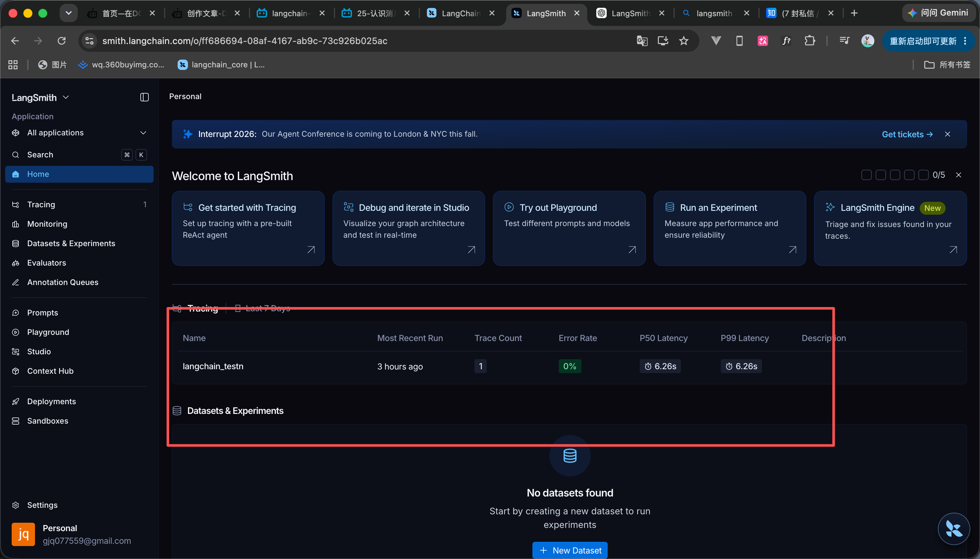This screenshot has width=980, height=559.
Task: Click the translate page icon
Action: 642,41
